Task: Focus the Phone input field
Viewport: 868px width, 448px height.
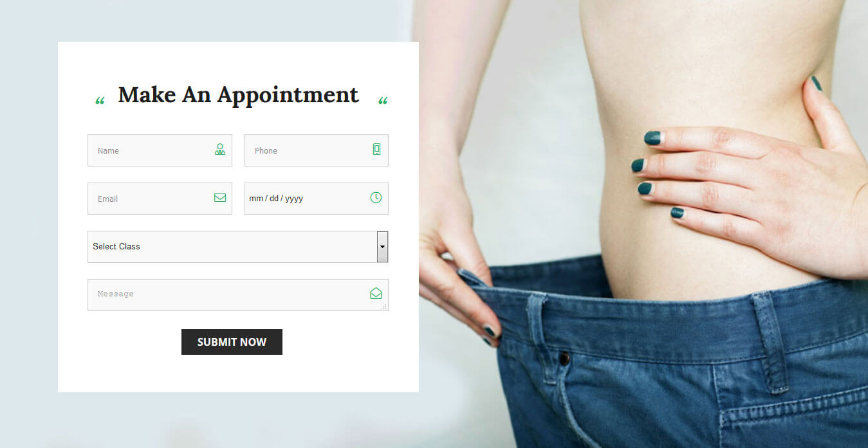Action: pos(317,150)
